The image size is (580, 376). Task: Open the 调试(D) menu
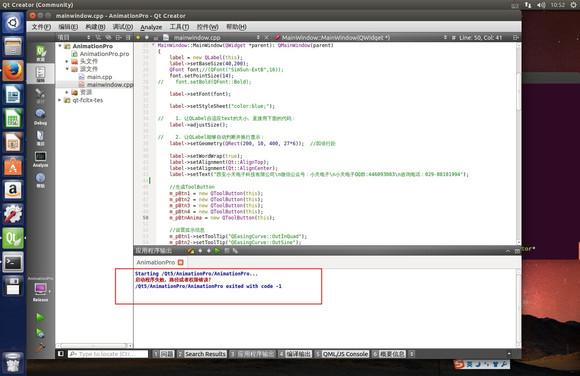coord(122,27)
